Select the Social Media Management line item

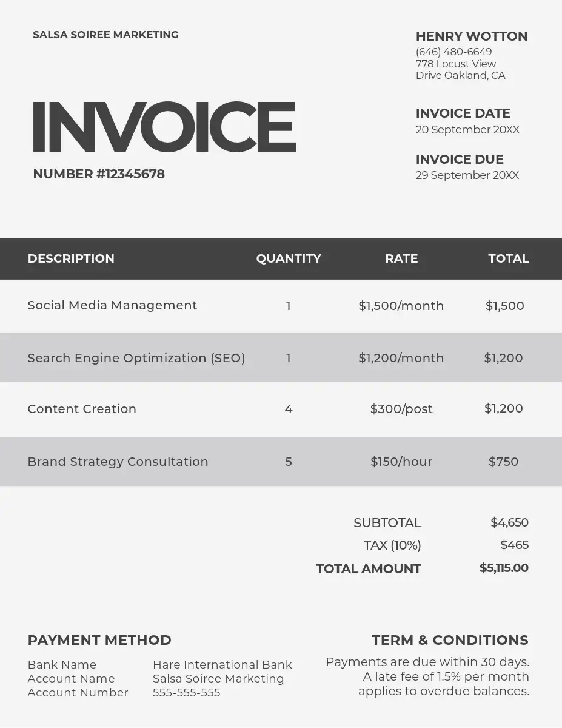click(x=112, y=305)
